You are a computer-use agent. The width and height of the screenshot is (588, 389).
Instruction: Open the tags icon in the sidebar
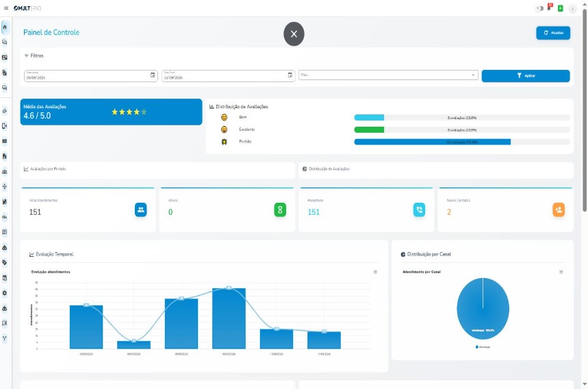(x=5, y=262)
